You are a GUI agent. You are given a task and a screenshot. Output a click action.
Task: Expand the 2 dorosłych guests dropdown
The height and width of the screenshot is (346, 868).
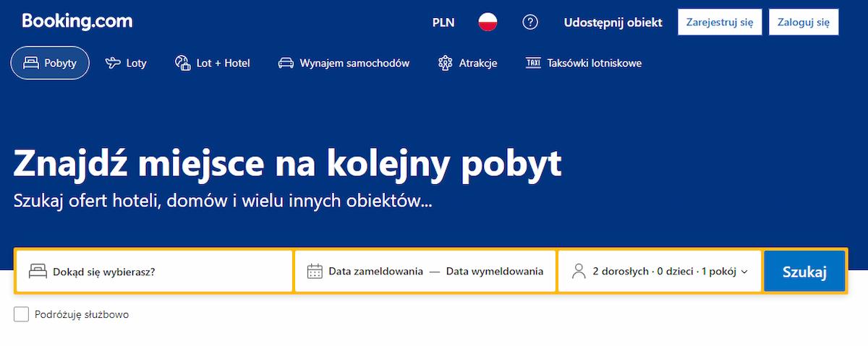660,271
